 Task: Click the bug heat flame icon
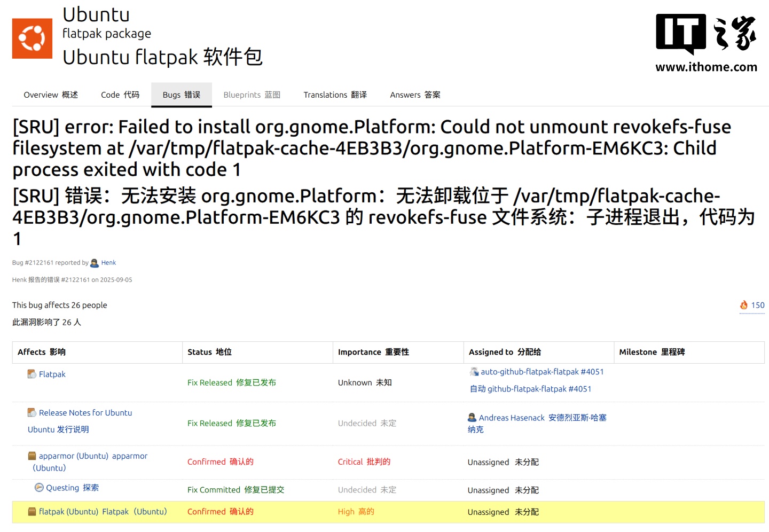(x=744, y=305)
